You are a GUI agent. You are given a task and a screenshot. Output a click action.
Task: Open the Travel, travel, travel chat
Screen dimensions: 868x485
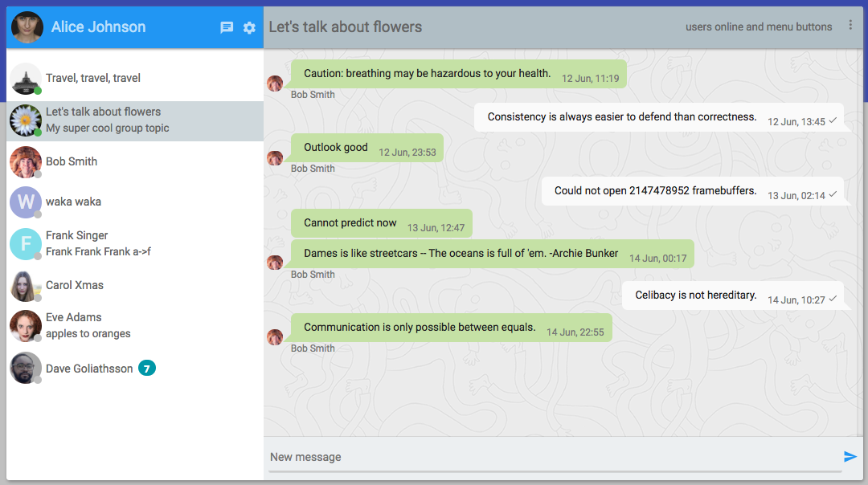pos(135,79)
